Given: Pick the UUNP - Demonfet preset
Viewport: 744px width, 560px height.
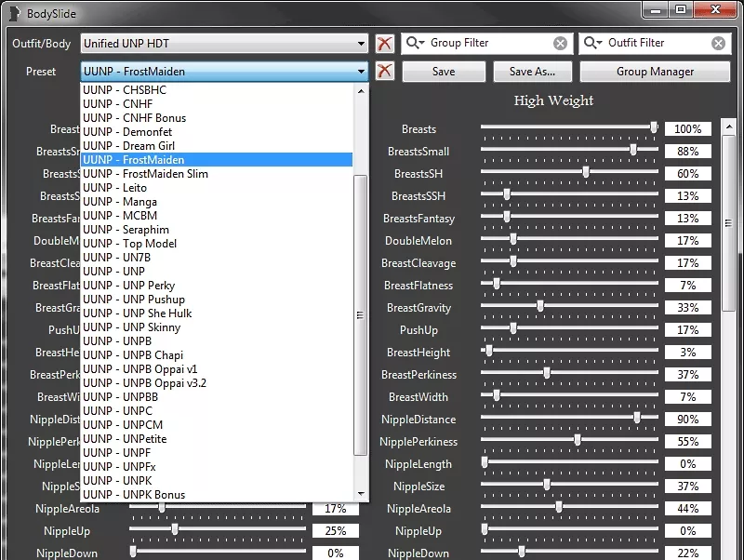Looking at the screenshot, I should click(x=217, y=132).
